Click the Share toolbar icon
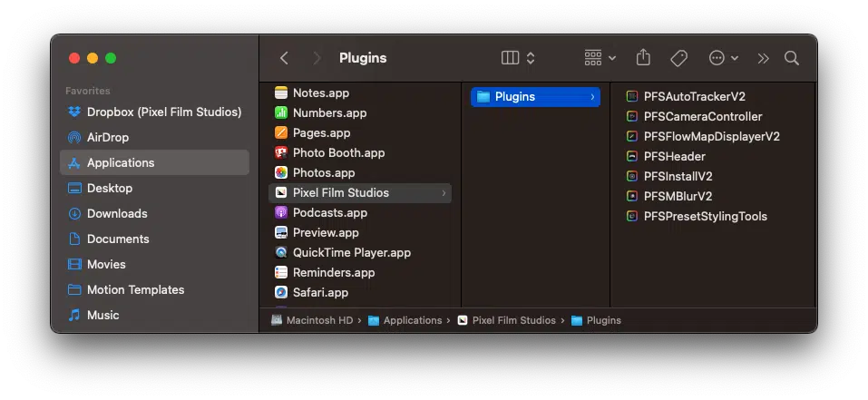 click(643, 57)
